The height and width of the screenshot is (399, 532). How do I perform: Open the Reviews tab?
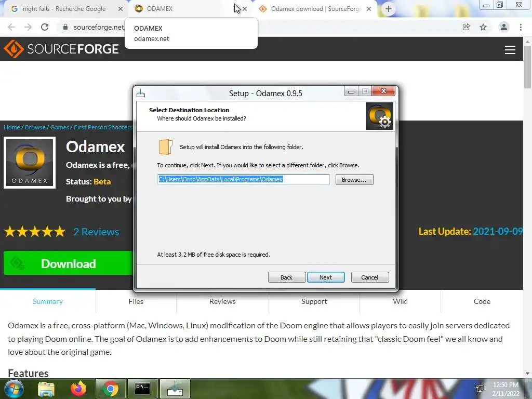(x=222, y=301)
